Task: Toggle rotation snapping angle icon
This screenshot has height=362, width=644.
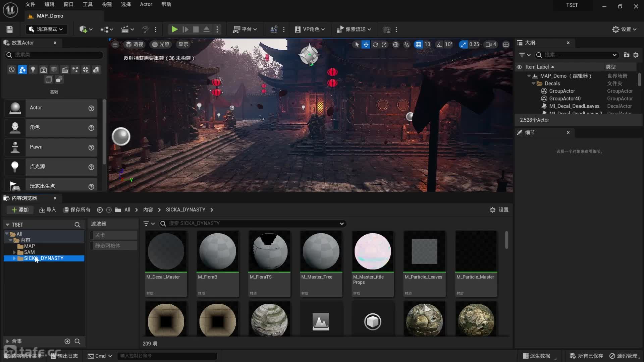Action: point(439,44)
